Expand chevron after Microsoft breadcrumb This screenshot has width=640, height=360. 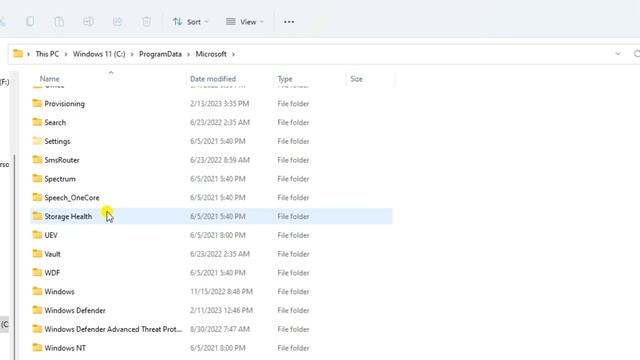pos(233,54)
